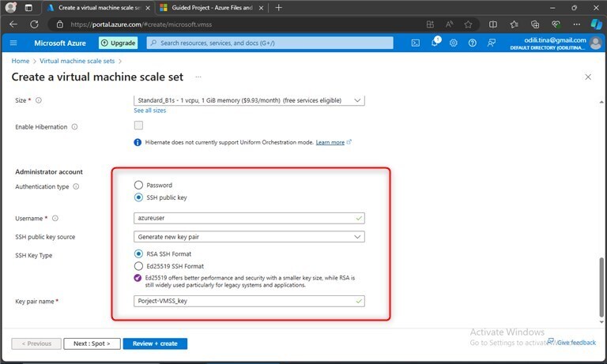Go to Home breadcrumb
The image size is (607, 364).
21,61
